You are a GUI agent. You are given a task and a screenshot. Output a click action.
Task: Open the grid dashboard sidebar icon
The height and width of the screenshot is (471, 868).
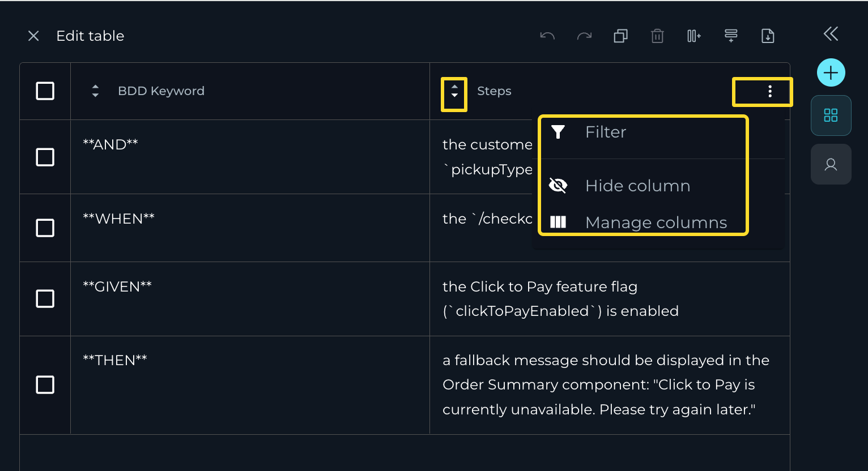831,115
